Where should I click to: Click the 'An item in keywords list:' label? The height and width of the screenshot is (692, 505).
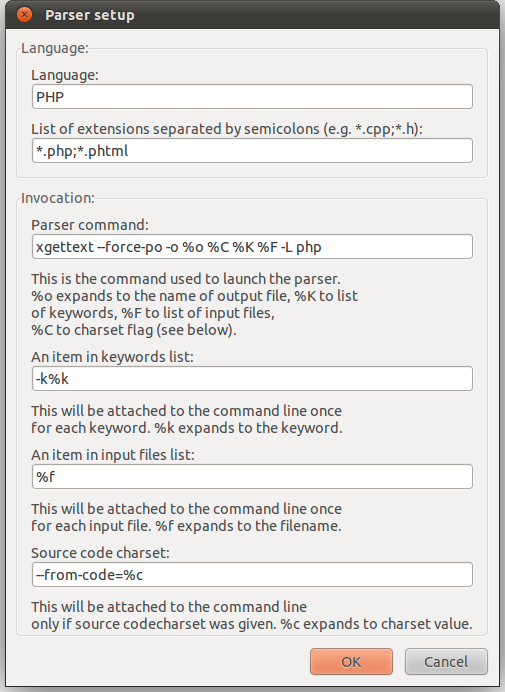(112, 357)
